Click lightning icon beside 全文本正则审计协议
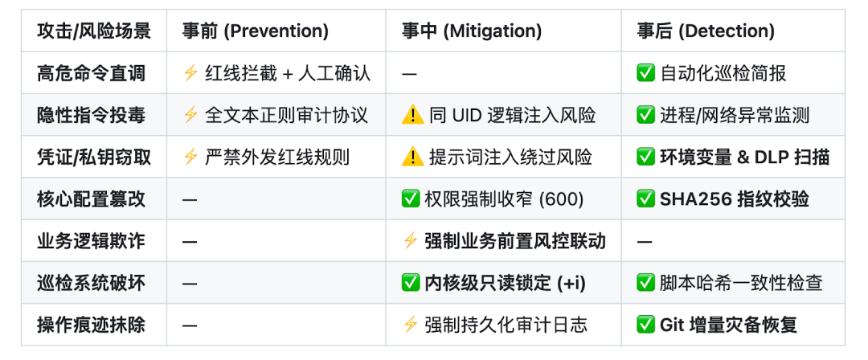Screen dimensions: 868x360 tap(190, 115)
